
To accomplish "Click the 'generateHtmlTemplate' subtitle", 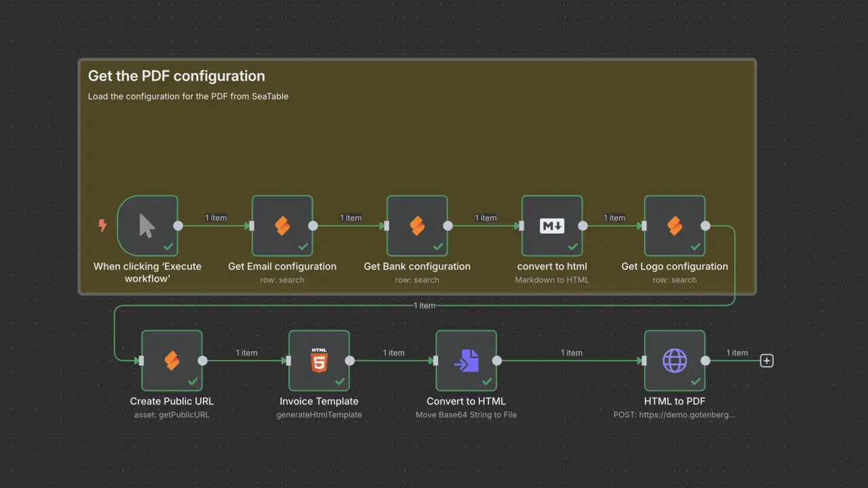I will click(319, 415).
